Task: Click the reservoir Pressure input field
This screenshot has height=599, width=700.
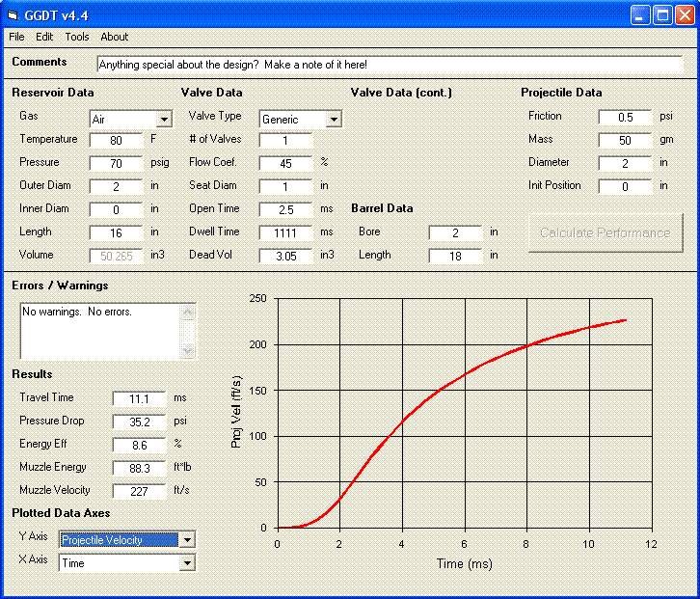Action: coord(116,163)
